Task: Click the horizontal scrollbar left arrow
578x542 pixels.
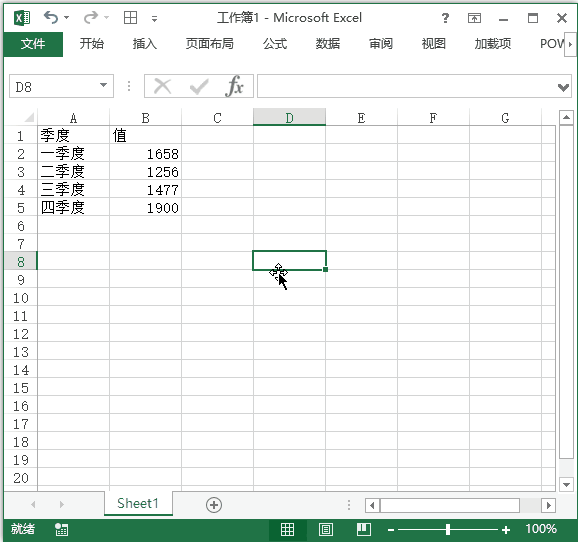Action: 372,505
